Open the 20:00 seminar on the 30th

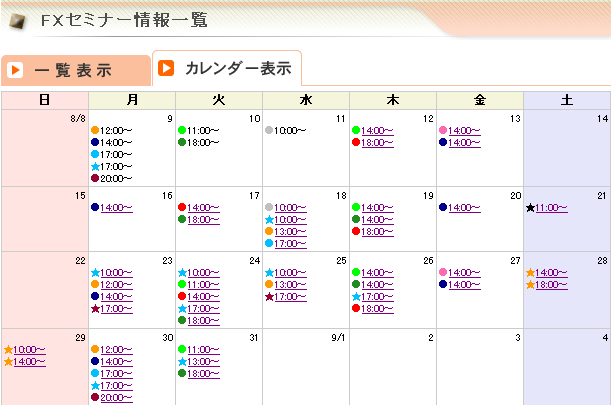click(x=117, y=398)
